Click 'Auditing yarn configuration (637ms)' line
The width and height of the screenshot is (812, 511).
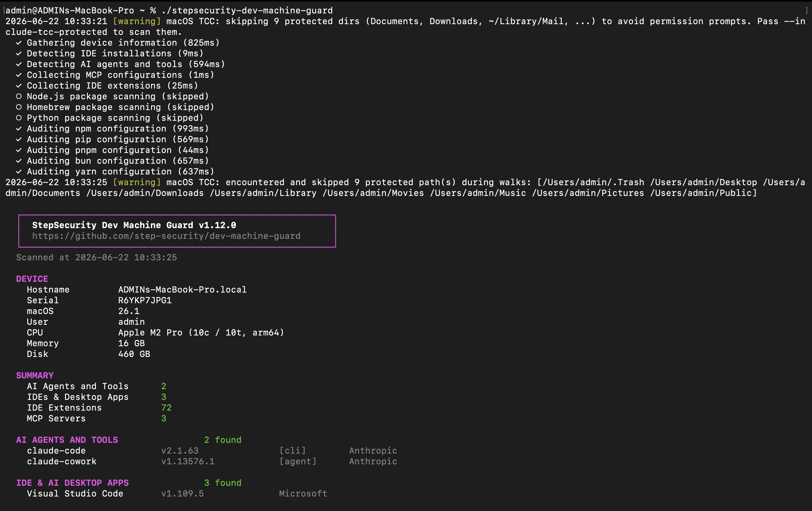[x=115, y=171]
